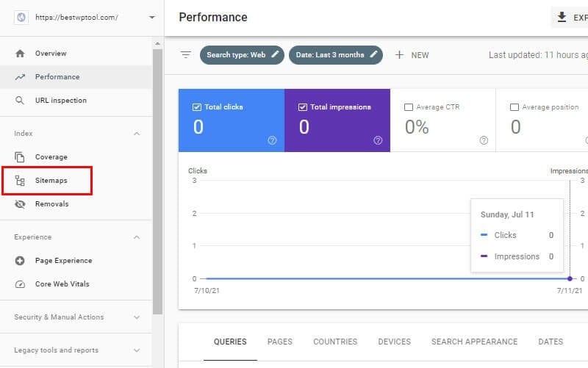Click the 7/10/21 chart date label

207,291
